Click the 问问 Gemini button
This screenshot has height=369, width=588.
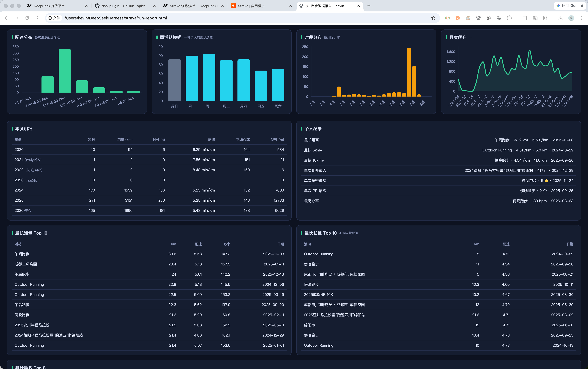[x=570, y=6]
